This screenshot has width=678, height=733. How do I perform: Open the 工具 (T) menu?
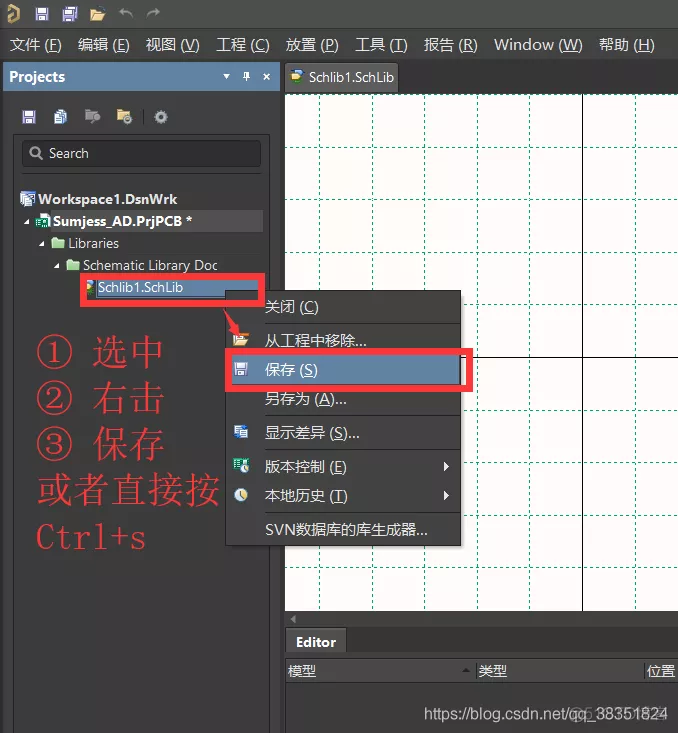(x=381, y=45)
